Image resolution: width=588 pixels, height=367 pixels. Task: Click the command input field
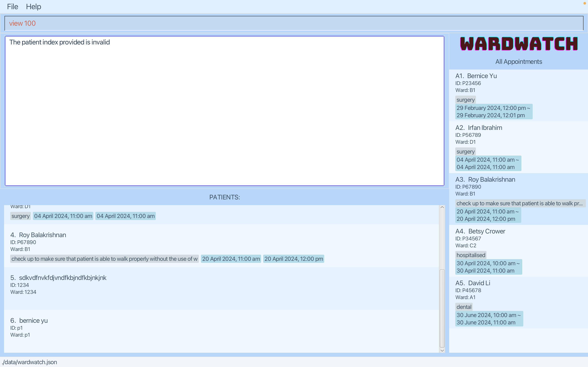294,23
